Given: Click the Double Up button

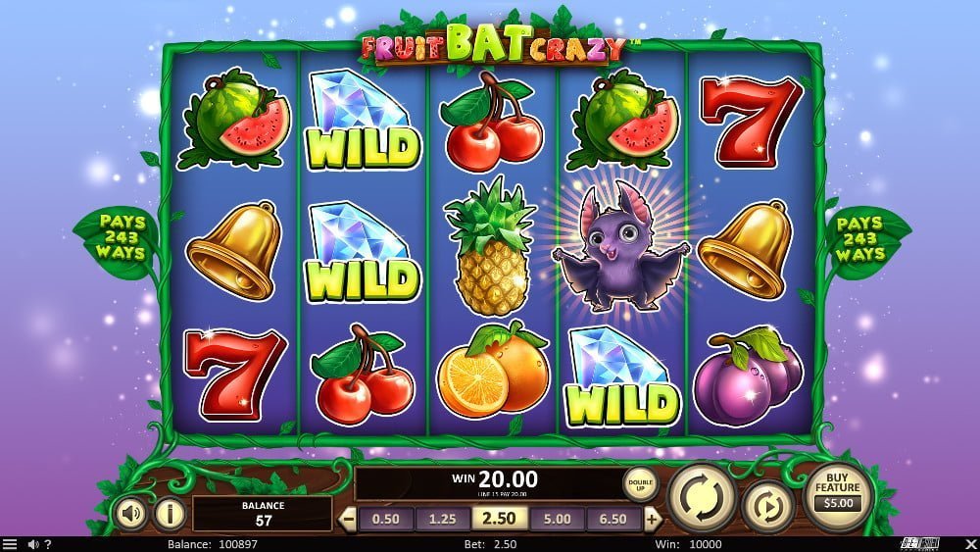Looking at the screenshot, I should (x=640, y=484).
